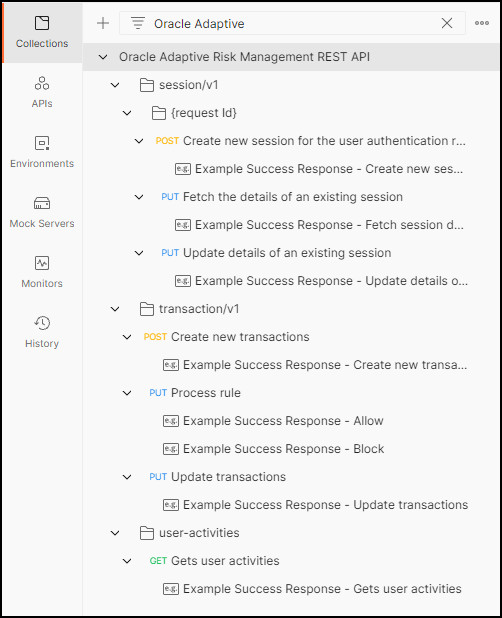The height and width of the screenshot is (618, 502).
Task: Collapse the Oracle Adaptive Risk Management collection
Action: 103,57
